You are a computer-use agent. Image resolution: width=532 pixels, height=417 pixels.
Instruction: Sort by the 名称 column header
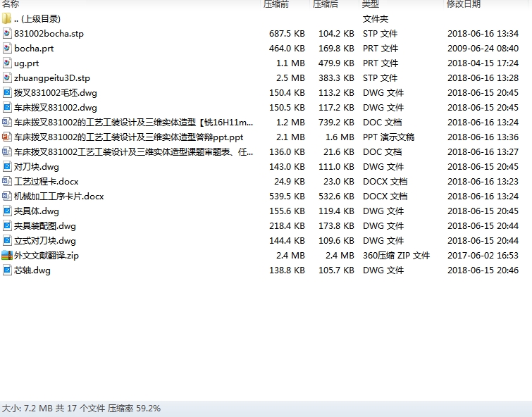pyautogui.click(x=10, y=4)
